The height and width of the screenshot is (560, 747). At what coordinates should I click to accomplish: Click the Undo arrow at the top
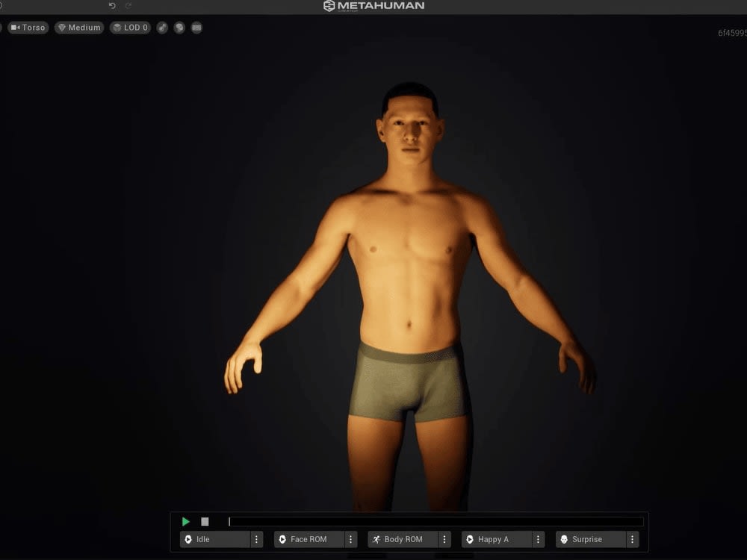tap(114, 5)
